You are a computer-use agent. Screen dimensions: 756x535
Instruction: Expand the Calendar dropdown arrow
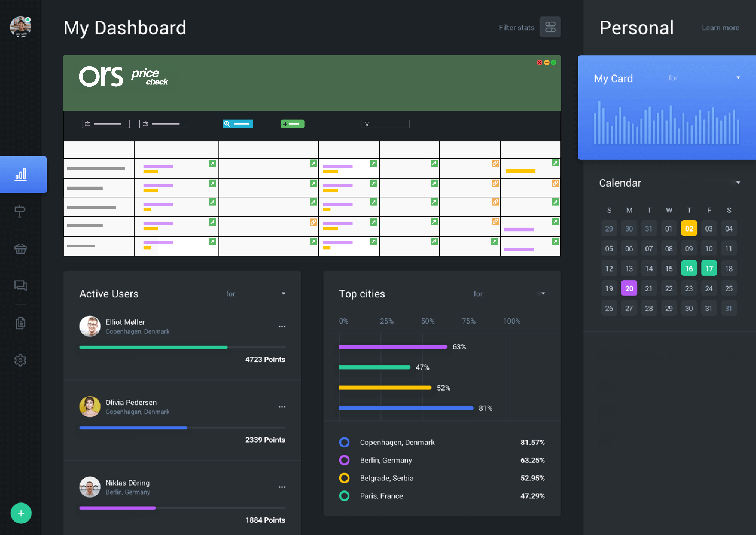[x=738, y=183]
